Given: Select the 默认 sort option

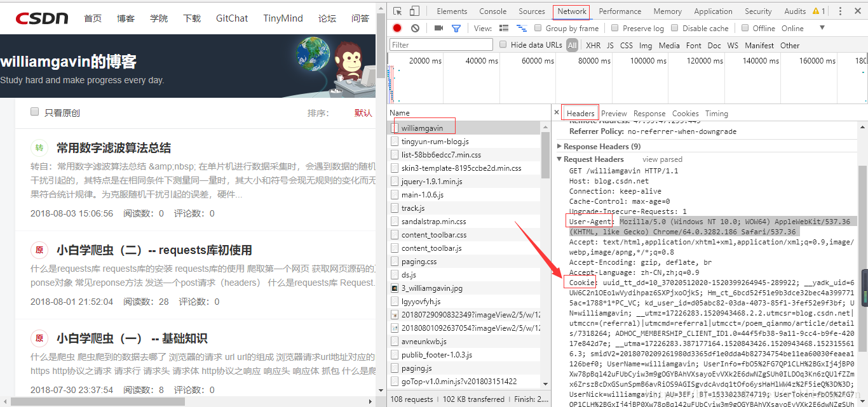Looking at the screenshot, I should tap(363, 113).
